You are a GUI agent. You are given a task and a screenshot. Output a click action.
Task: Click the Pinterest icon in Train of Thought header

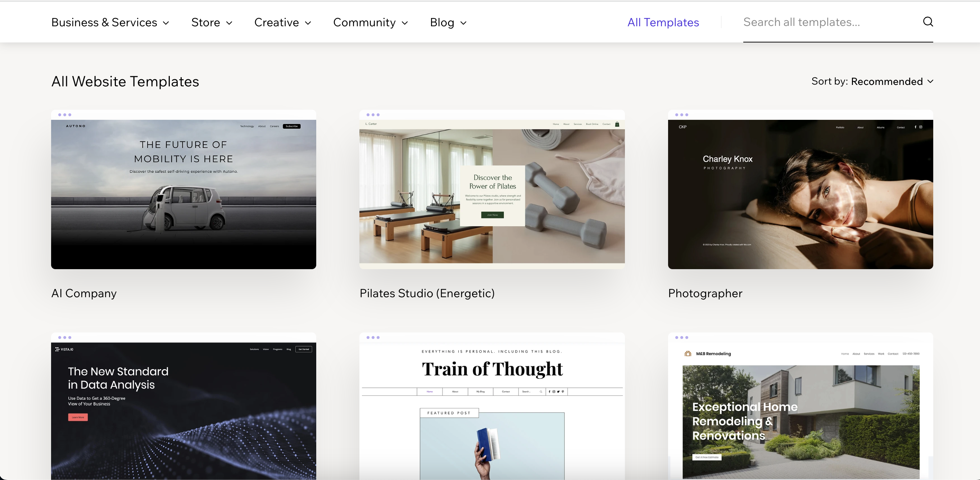click(x=563, y=392)
